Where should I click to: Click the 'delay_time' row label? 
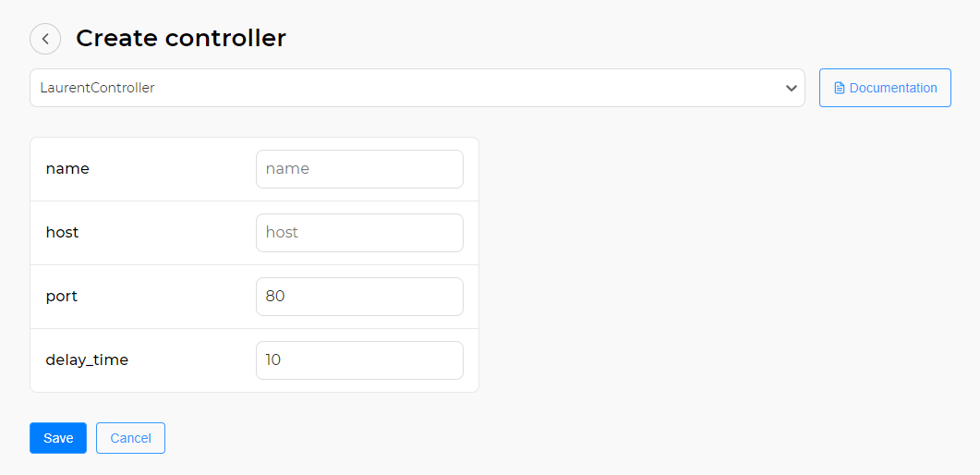tap(87, 360)
